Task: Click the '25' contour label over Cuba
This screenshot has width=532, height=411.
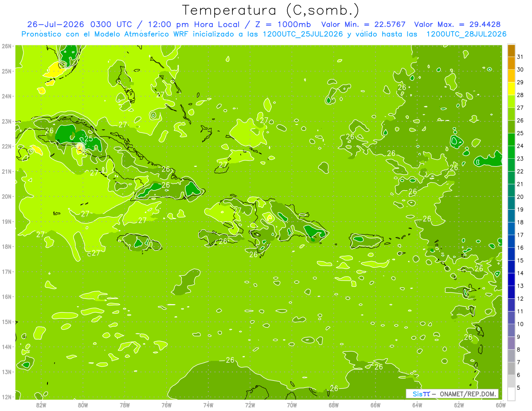Action: (x=89, y=138)
